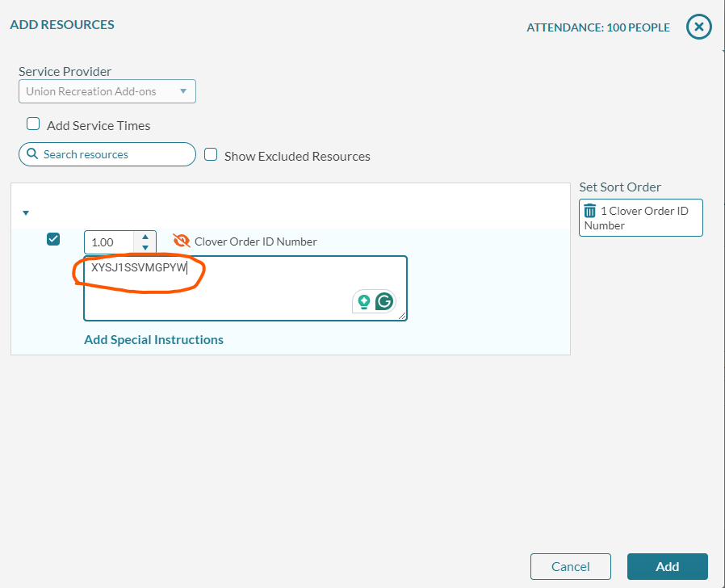Enable the Add Service Times checkbox
This screenshot has width=725, height=588.
pyautogui.click(x=33, y=124)
